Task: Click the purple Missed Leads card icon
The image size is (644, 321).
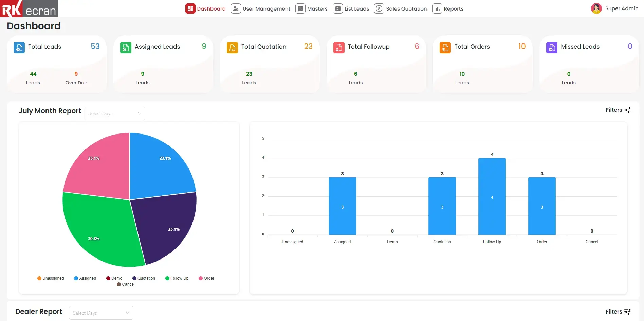Action: 552,48
